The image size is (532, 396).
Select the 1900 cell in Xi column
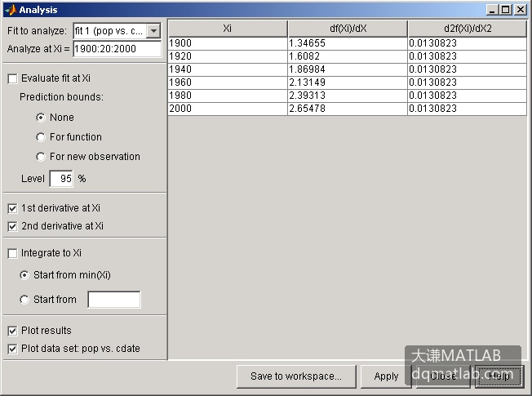click(x=228, y=43)
